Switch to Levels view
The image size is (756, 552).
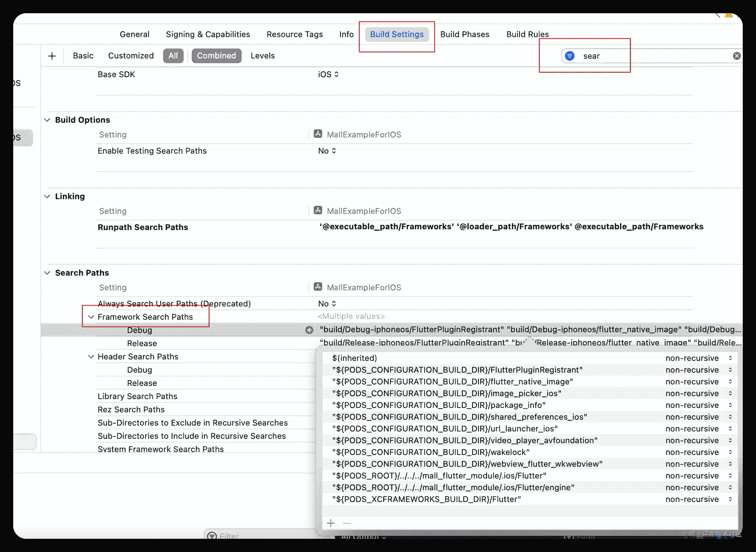(x=263, y=56)
